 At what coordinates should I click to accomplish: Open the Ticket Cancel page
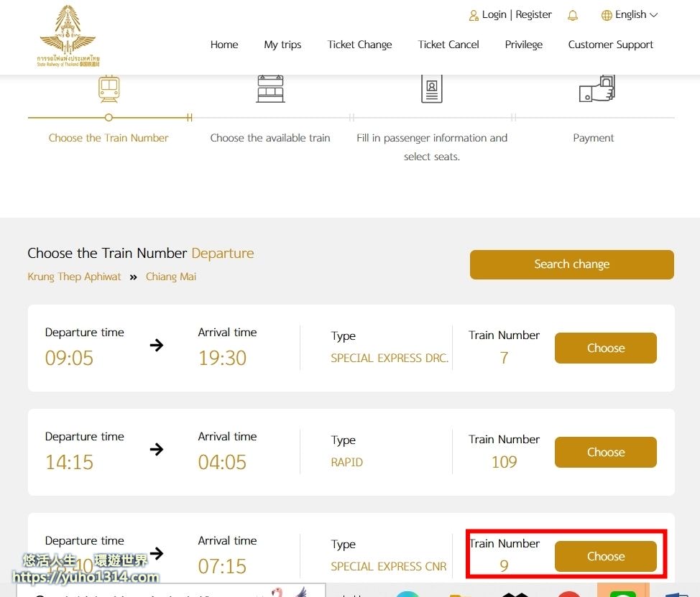tap(448, 45)
